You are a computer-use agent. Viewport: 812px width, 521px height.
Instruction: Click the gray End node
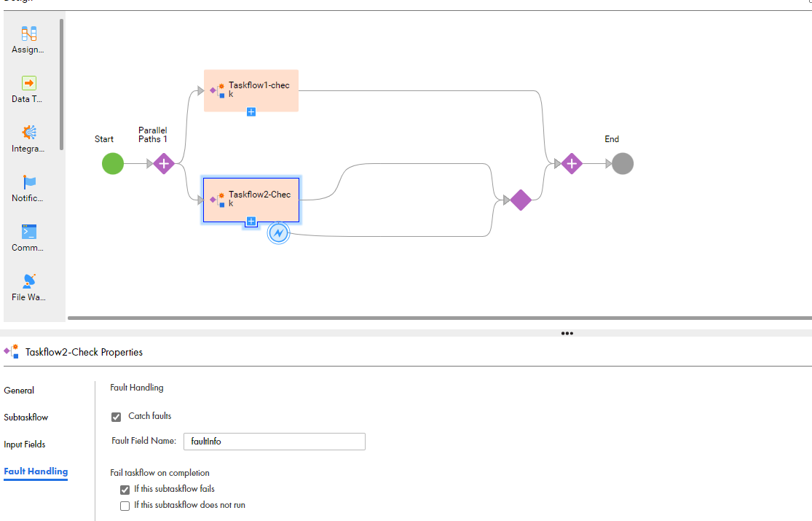click(x=623, y=164)
